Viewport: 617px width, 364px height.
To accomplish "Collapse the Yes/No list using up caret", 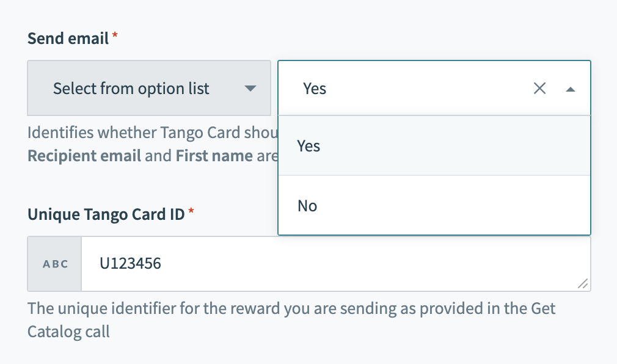I will (x=570, y=89).
